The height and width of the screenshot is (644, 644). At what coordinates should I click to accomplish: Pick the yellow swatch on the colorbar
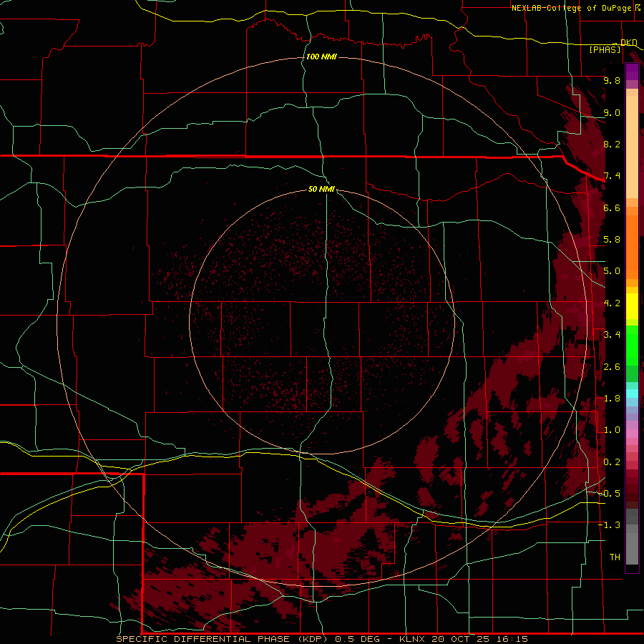coord(632,306)
